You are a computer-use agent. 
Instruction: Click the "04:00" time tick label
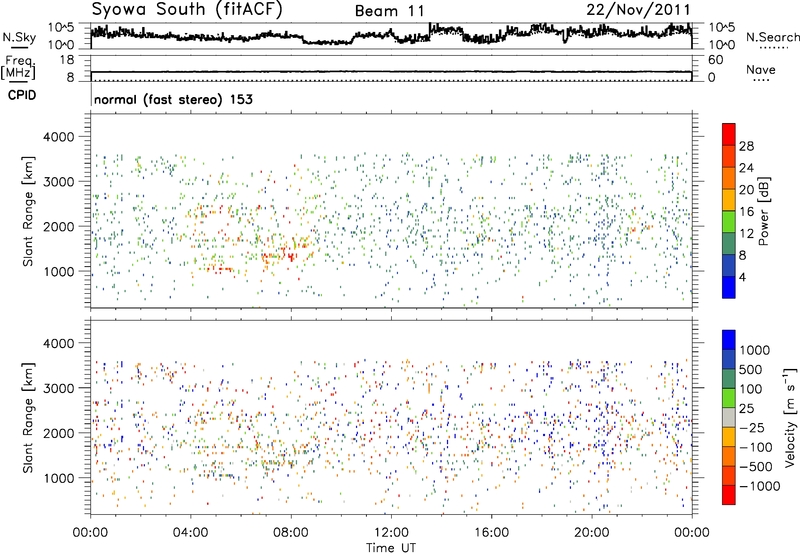click(x=190, y=533)
